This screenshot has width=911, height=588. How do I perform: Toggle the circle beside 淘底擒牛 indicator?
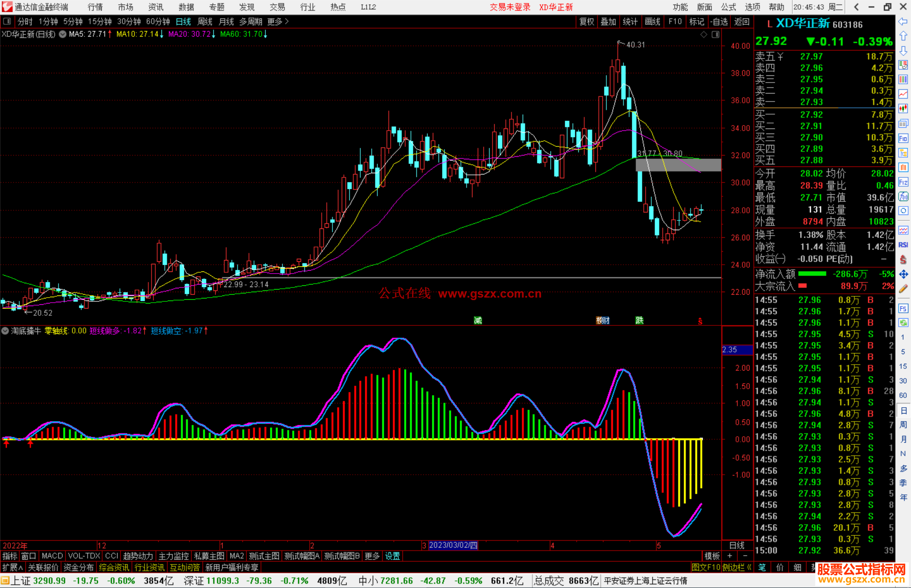(5, 331)
